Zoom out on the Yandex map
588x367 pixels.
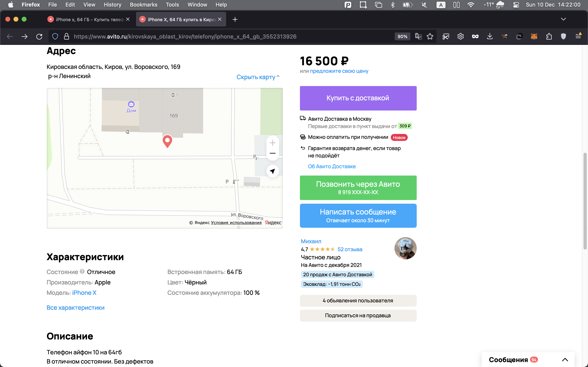pos(272,153)
